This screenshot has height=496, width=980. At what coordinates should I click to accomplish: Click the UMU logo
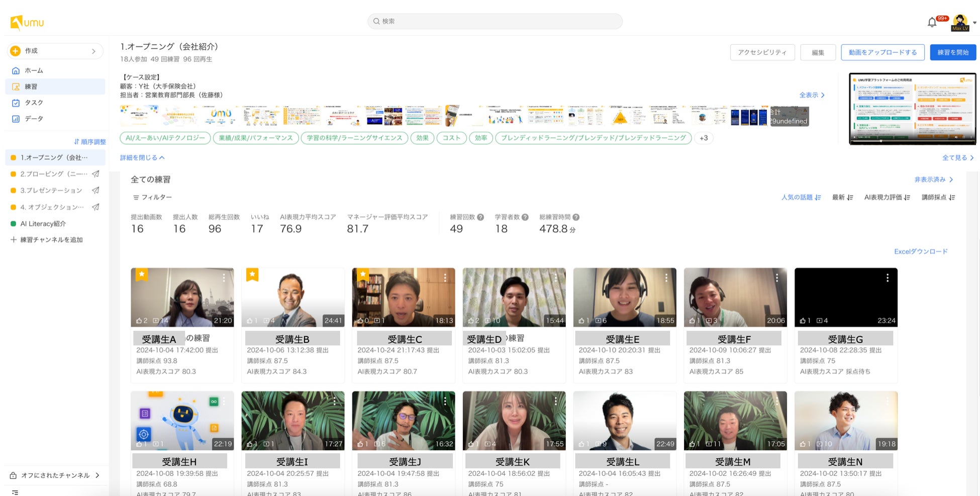coord(27,22)
